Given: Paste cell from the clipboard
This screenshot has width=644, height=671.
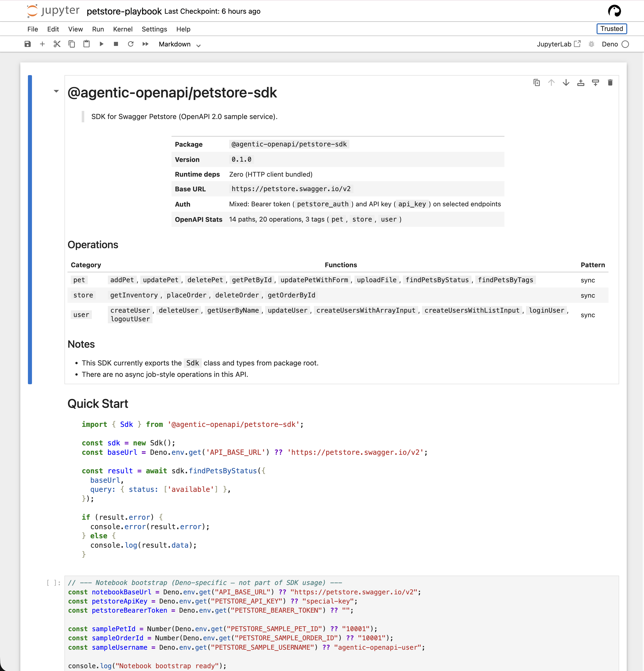Looking at the screenshot, I should coord(87,44).
